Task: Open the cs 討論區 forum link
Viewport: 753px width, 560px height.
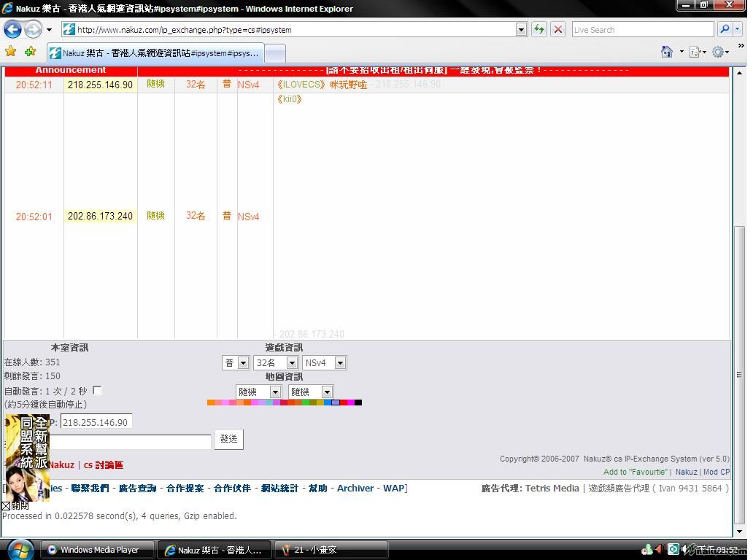Action: [x=103, y=464]
